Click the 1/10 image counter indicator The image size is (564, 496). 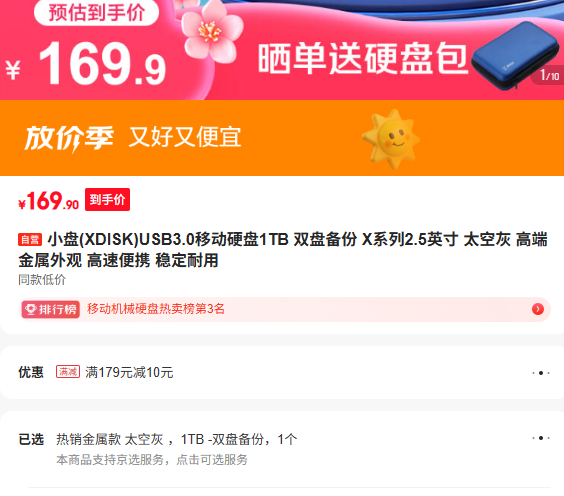coord(549,76)
